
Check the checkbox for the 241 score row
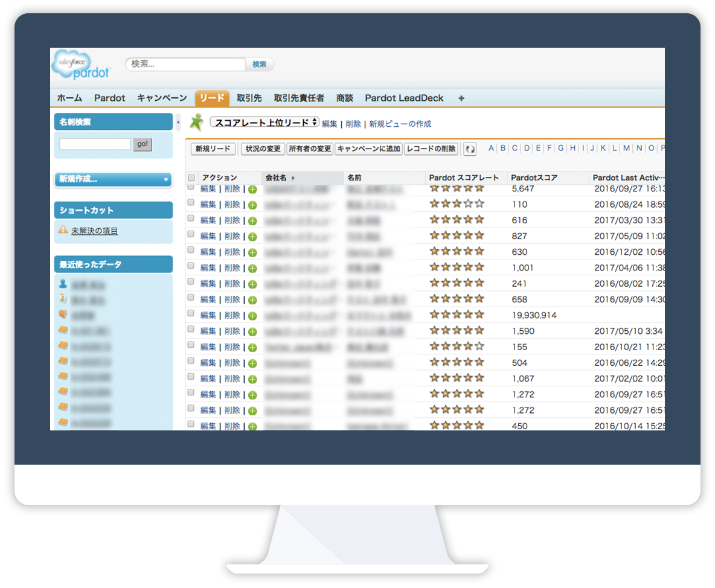click(x=191, y=282)
